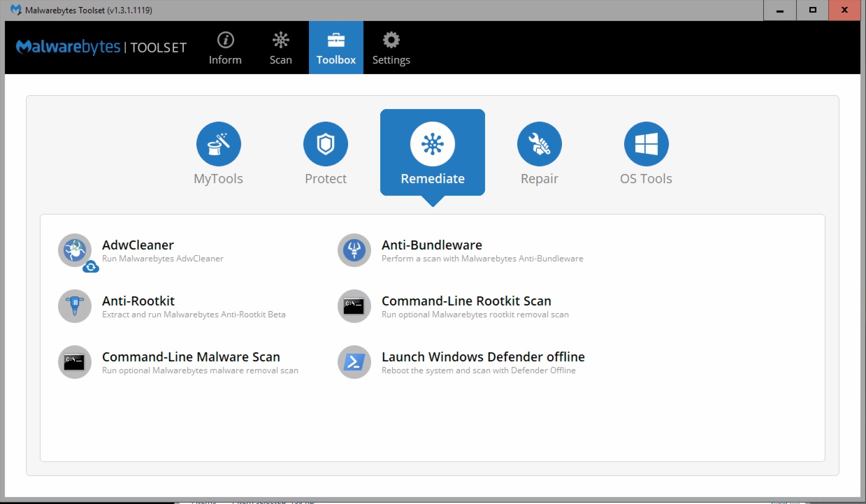Click the Anti-Bundleware title text
Screen dimensions: 866x504
pyautogui.click(x=431, y=245)
